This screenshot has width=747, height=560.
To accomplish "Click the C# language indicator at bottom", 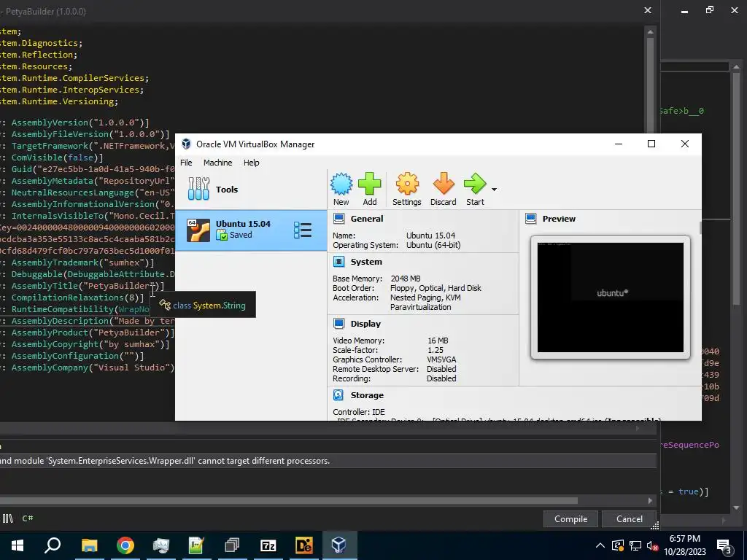I will click(28, 518).
